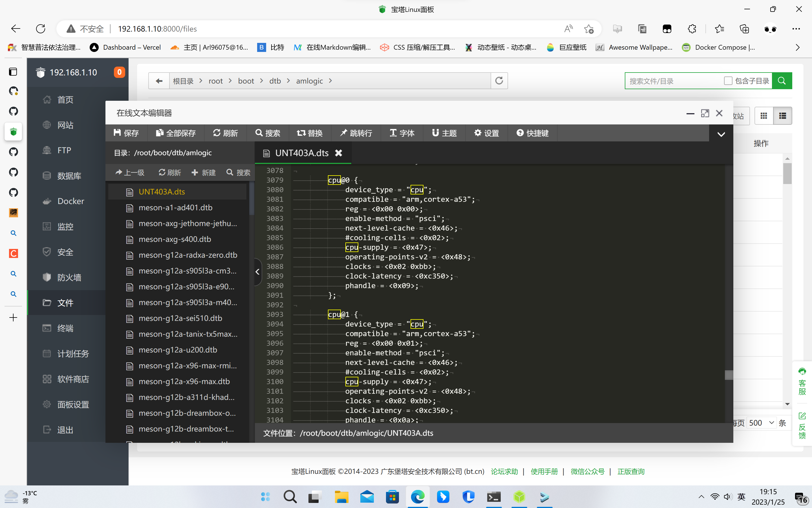This screenshot has width=812, height=508.
Task: Open the 客服 customer service widget
Action: point(802,382)
